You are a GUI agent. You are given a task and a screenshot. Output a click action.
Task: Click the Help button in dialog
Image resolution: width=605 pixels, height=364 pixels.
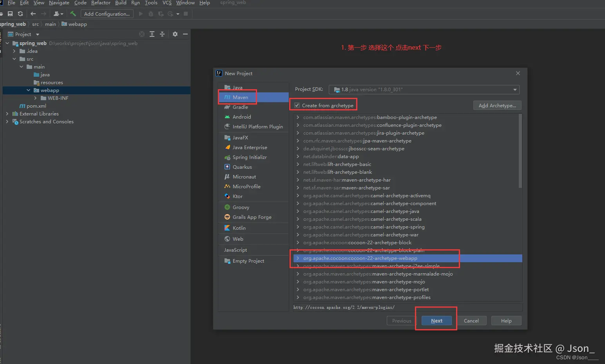[x=506, y=321]
